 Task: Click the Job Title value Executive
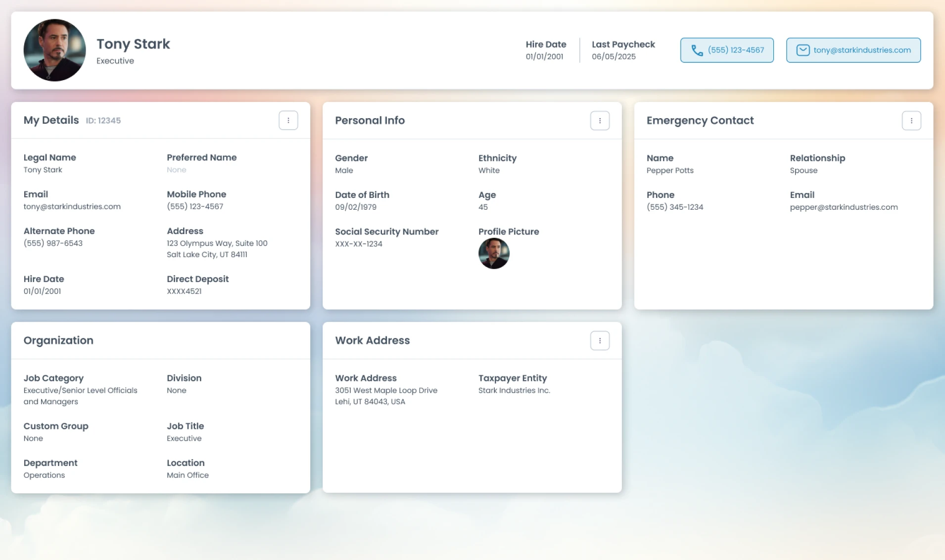click(x=184, y=438)
